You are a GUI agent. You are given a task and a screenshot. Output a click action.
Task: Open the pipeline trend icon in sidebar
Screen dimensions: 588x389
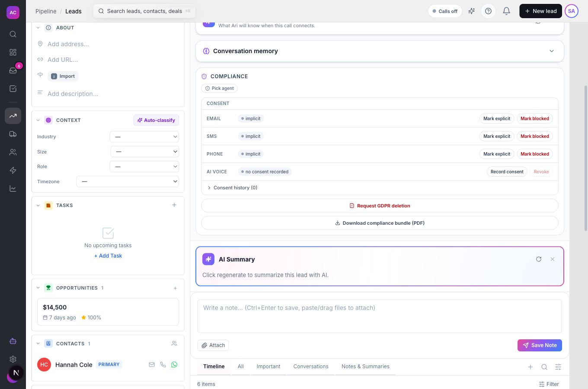(x=13, y=116)
